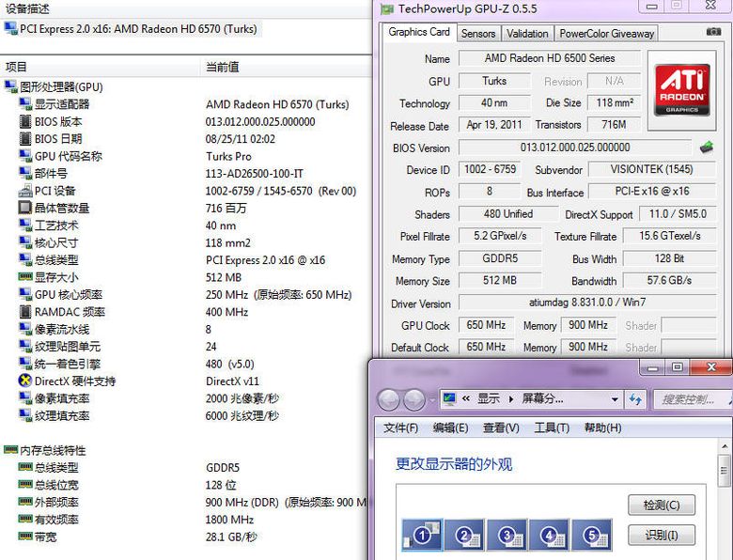733x560 pixels.
Task: Switch to the Graphics Card tab
Action: click(419, 32)
